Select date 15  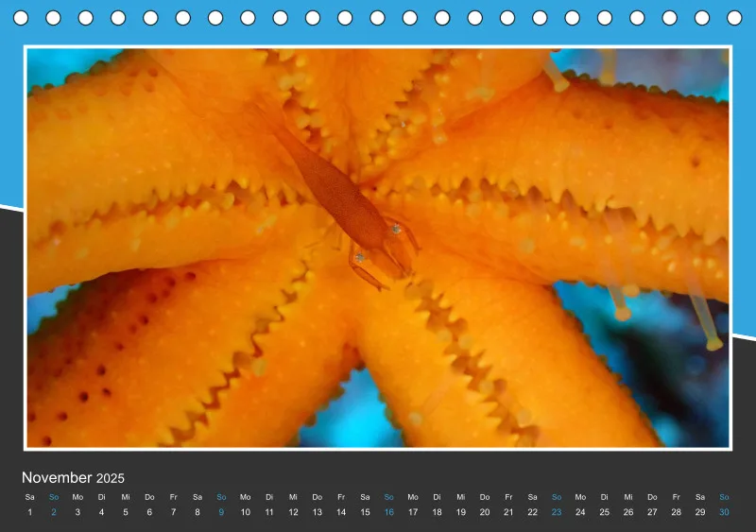(x=365, y=512)
